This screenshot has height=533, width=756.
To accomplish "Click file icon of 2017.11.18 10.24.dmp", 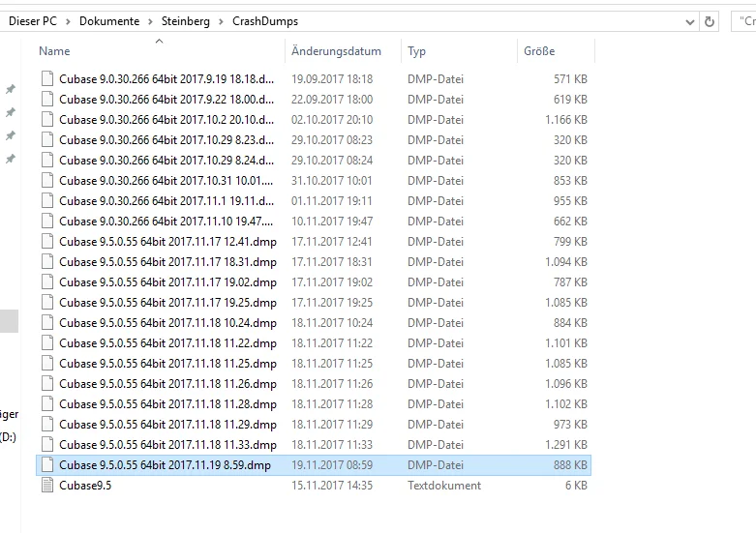I will click(47, 321).
